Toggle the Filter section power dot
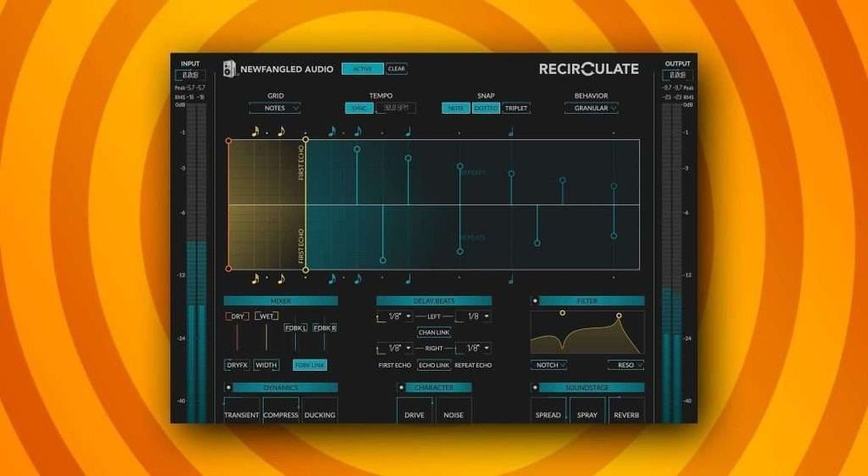 coord(535,301)
